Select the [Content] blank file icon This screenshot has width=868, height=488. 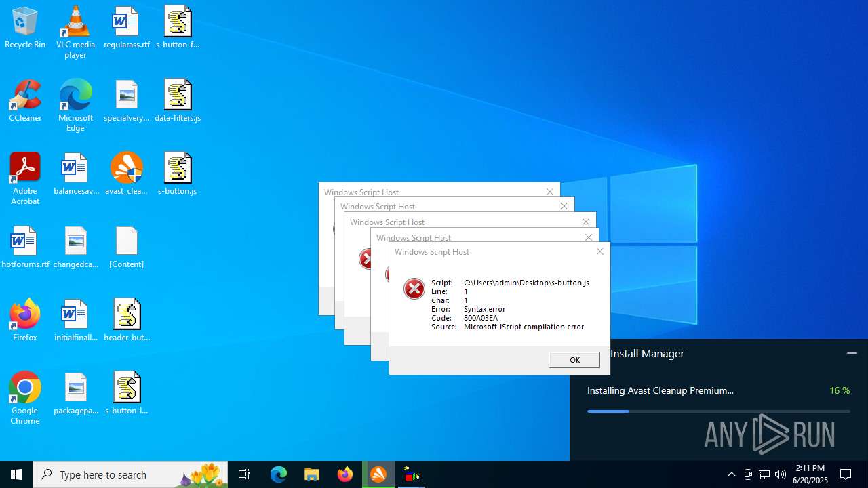(x=127, y=248)
